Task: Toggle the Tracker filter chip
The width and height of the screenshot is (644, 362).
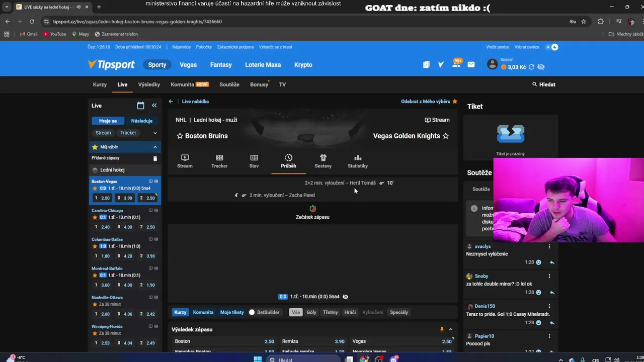Action: [x=128, y=133]
